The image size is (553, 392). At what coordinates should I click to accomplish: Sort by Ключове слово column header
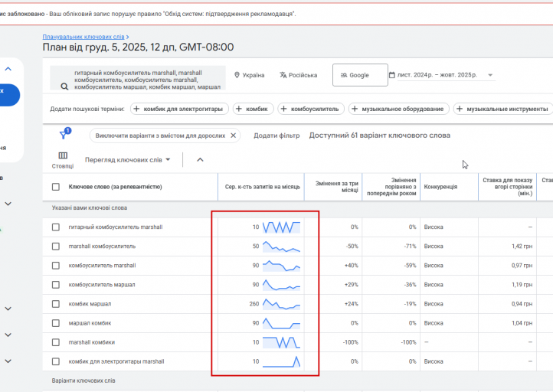pos(115,187)
